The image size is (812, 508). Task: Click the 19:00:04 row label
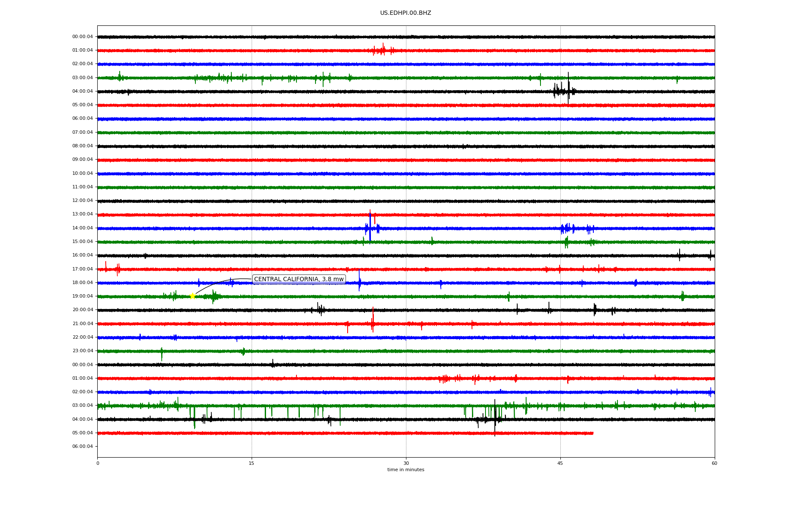tap(82, 296)
